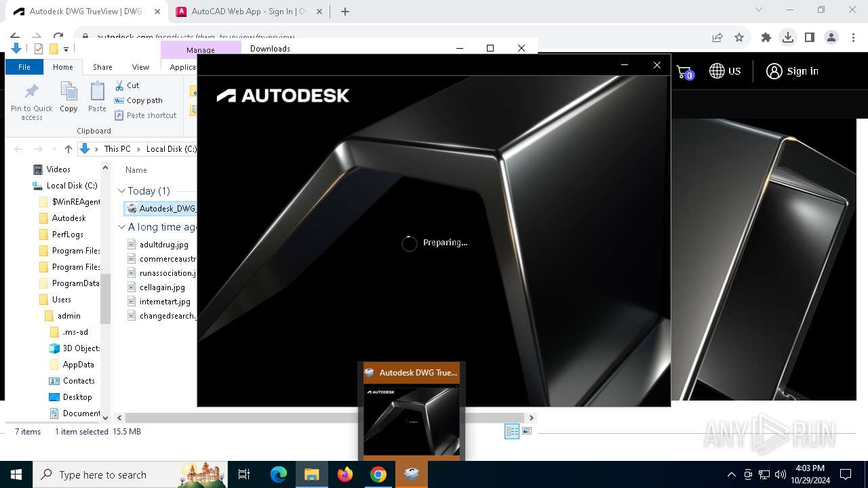Select the $WinREAgent folder in tree

(75, 202)
